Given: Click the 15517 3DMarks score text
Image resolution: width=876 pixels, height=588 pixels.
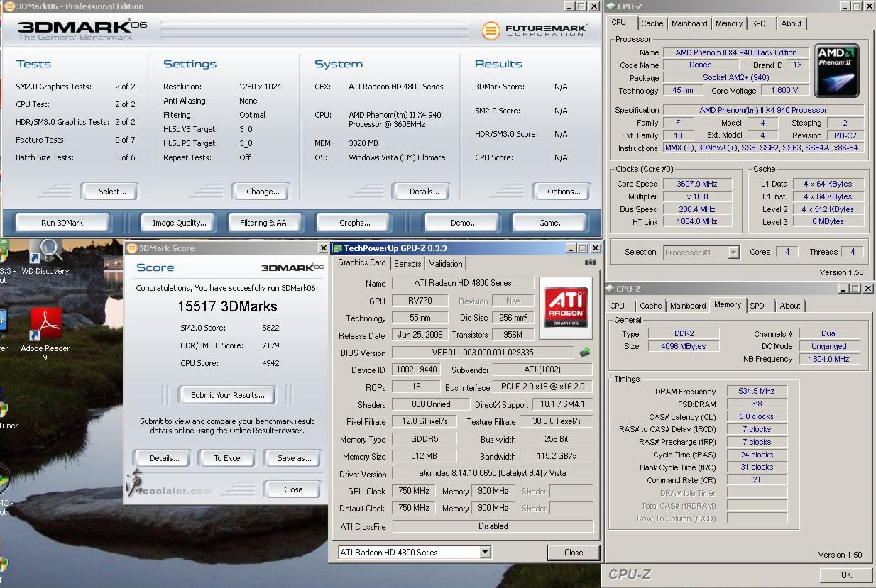Looking at the screenshot, I should click(x=227, y=306).
